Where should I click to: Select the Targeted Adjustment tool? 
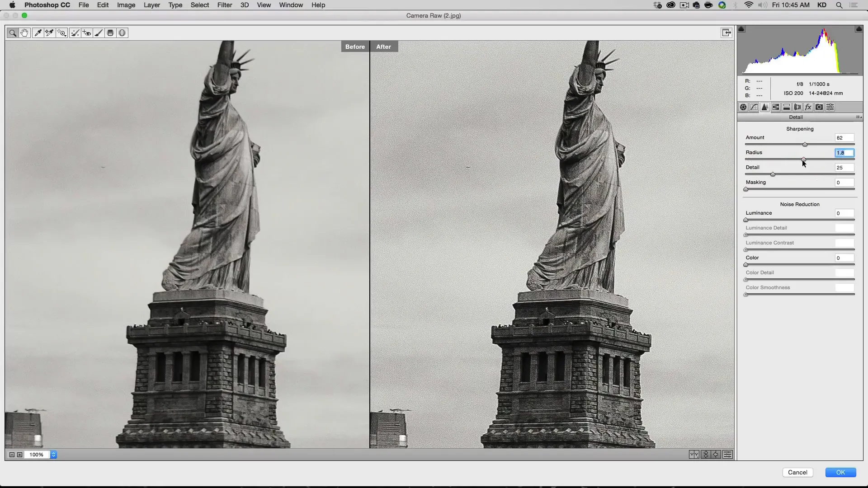[x=61, y=33]
